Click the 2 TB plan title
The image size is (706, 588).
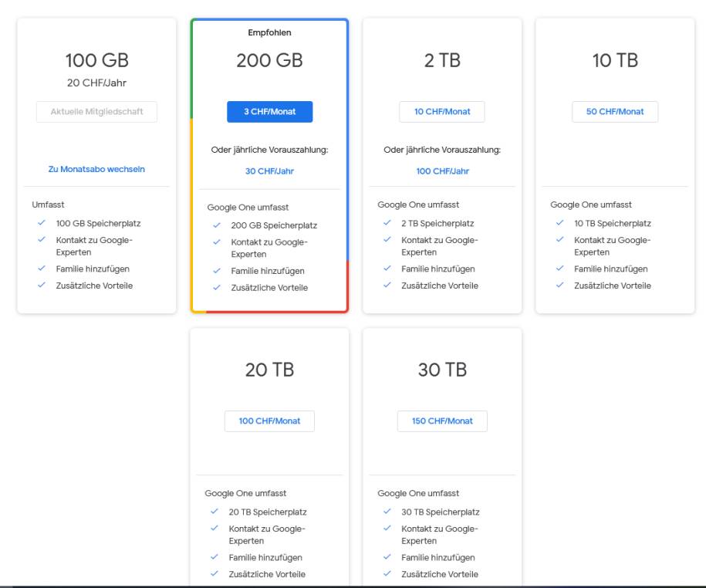pos(442,60)
